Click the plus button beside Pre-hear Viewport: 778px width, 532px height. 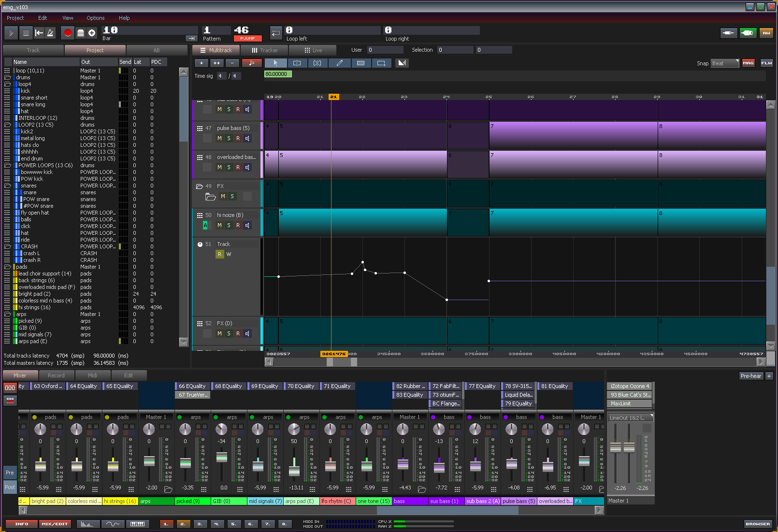click(769, 376)
